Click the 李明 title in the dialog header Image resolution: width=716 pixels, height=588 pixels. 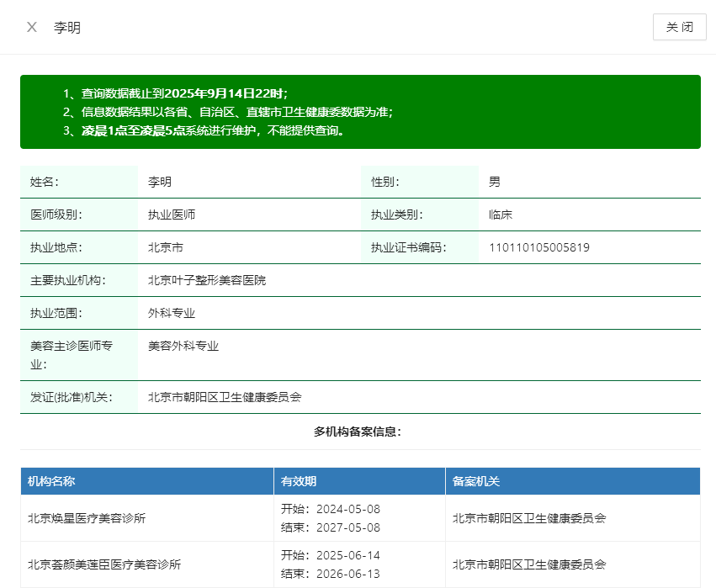tap(67, 27)
